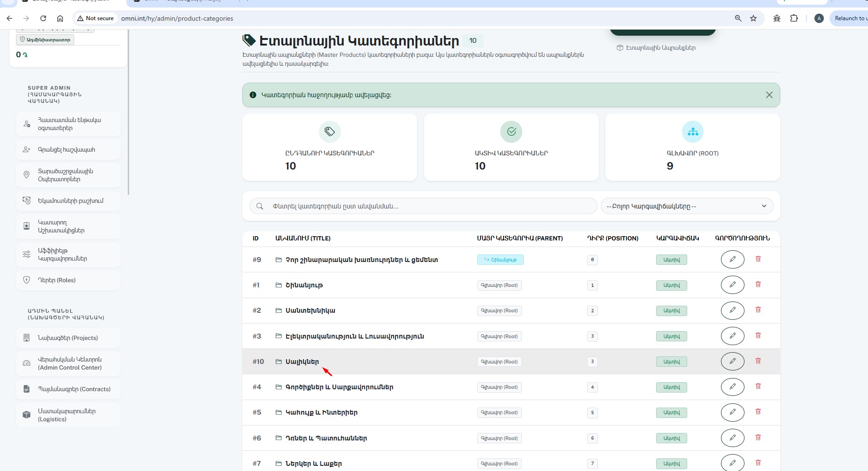Click the pencil edit icon for category #5
This screenshot has height=471, width=868.
click(732, 412)
